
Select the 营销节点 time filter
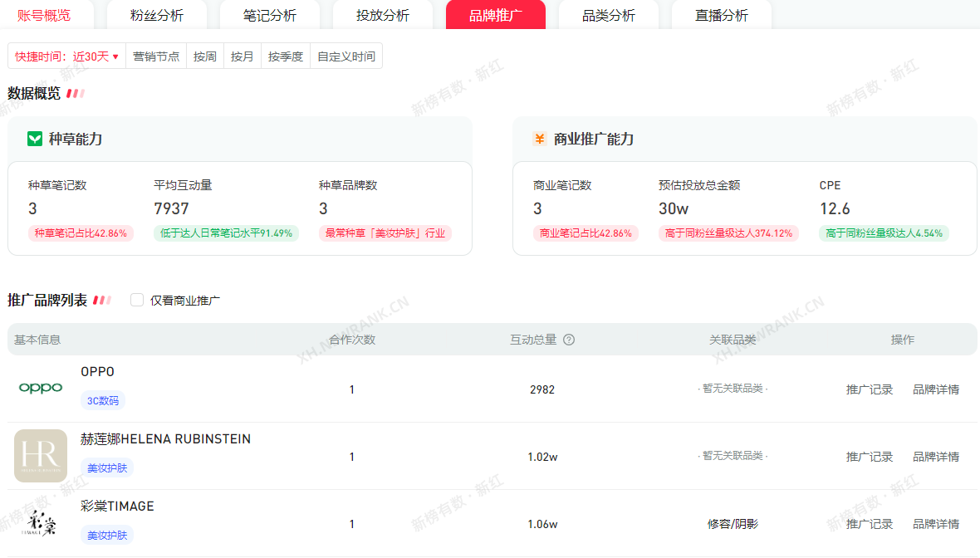pos(156,56)
